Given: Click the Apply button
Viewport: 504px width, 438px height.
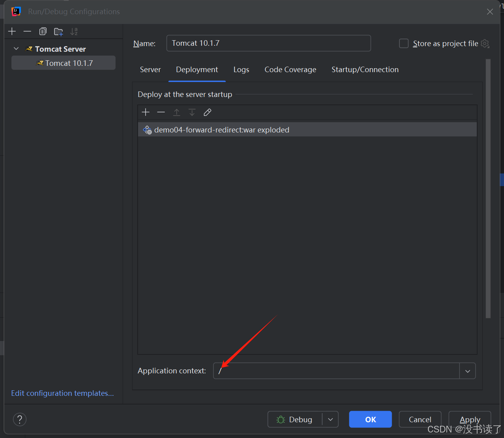Looking at the screenshot, I should (470, 419).
